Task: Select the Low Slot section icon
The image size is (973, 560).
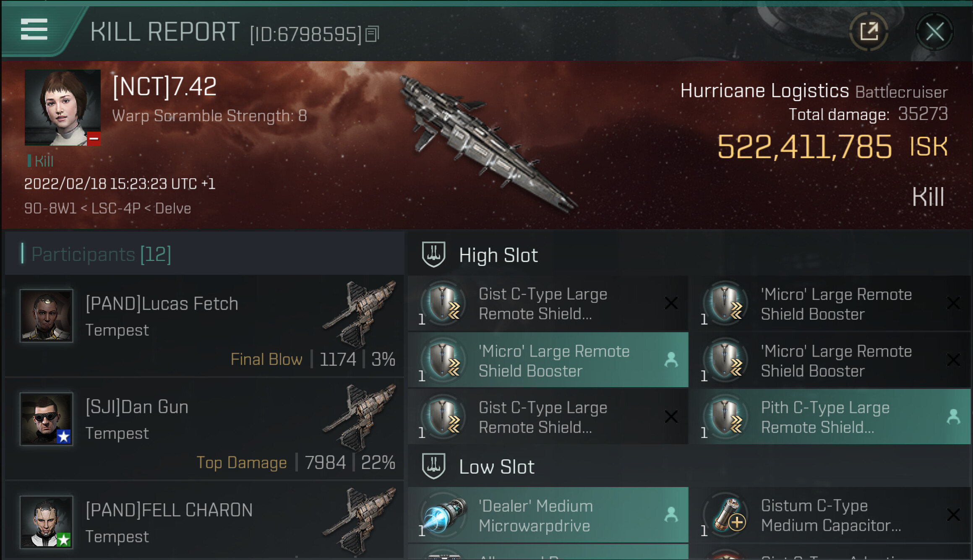Action: coord(433,466)
